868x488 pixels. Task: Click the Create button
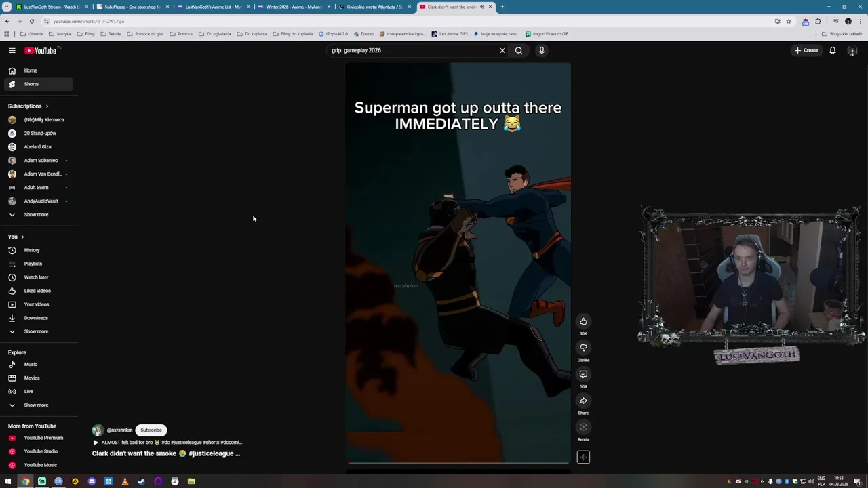(807, 50)
